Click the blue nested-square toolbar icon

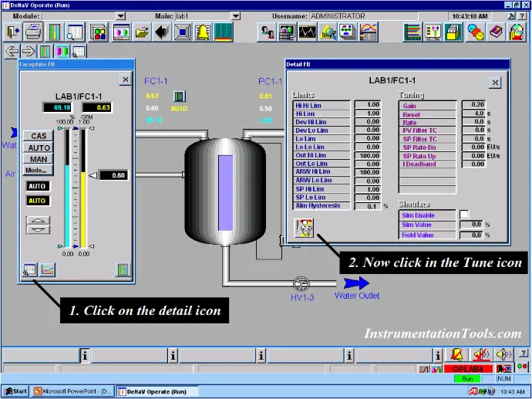pyautogui.click(x=183, y=32)
